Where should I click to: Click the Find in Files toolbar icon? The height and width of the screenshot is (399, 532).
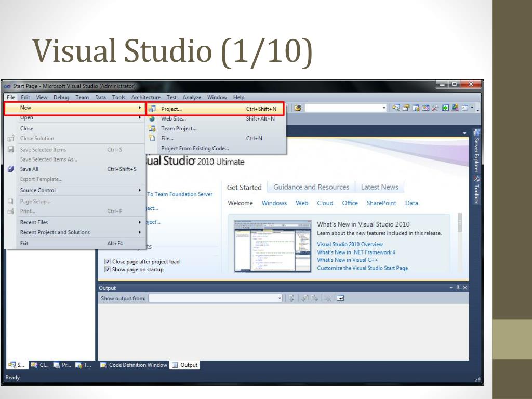(298, 108)
